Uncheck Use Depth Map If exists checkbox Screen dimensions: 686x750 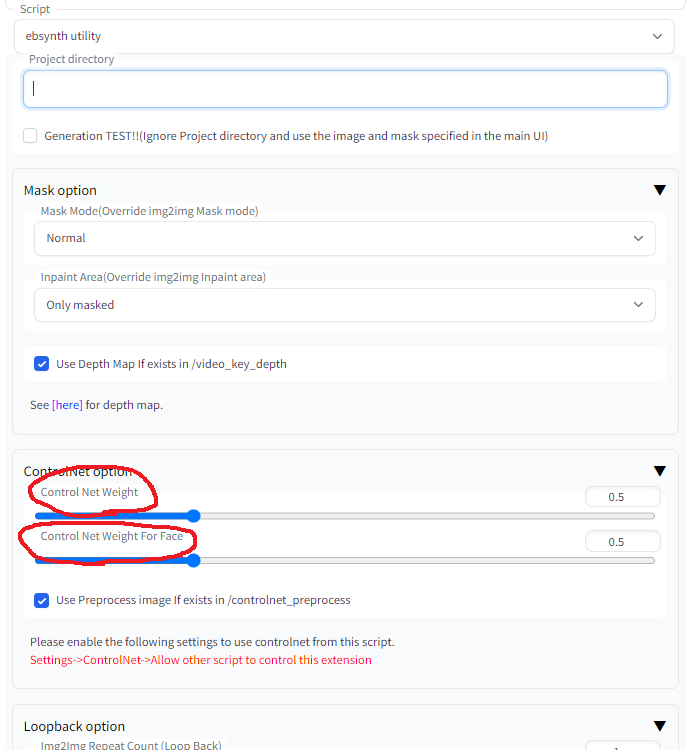(42, 364)
